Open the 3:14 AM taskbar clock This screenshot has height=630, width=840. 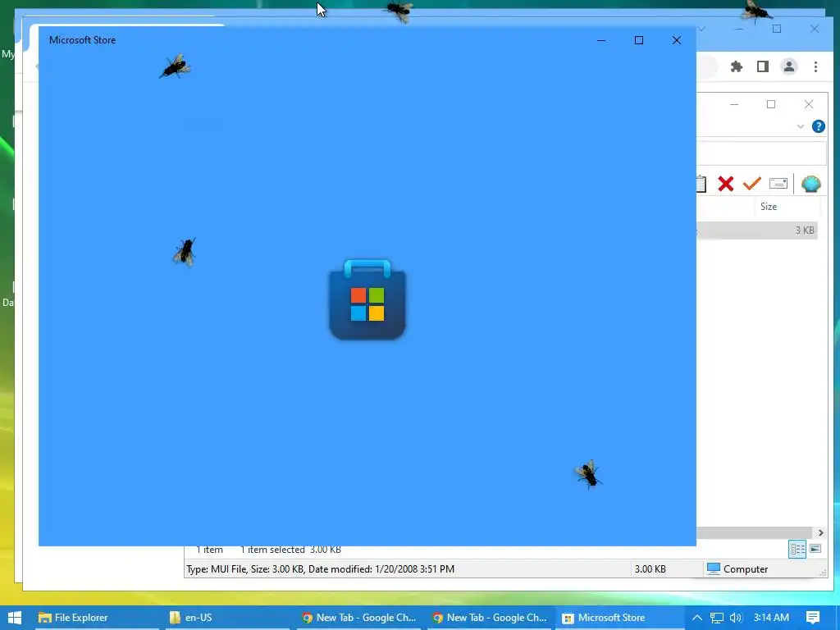[x=771, y=618]
